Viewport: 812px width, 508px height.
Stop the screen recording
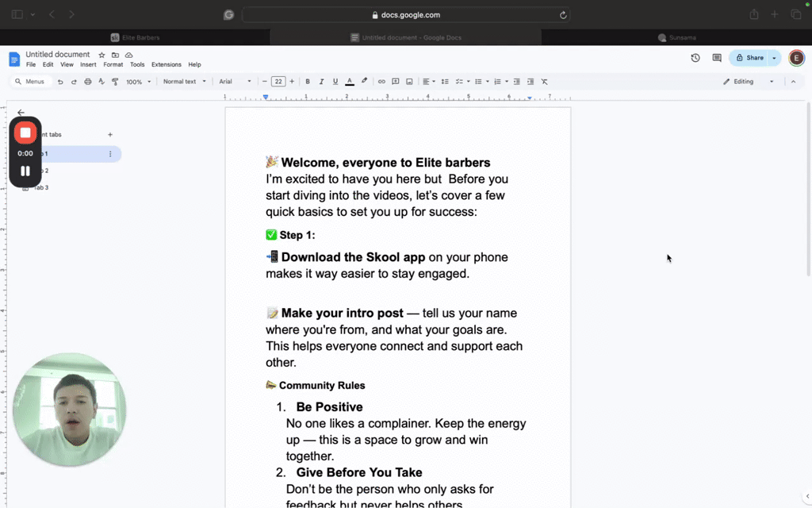tap(25, 133)
